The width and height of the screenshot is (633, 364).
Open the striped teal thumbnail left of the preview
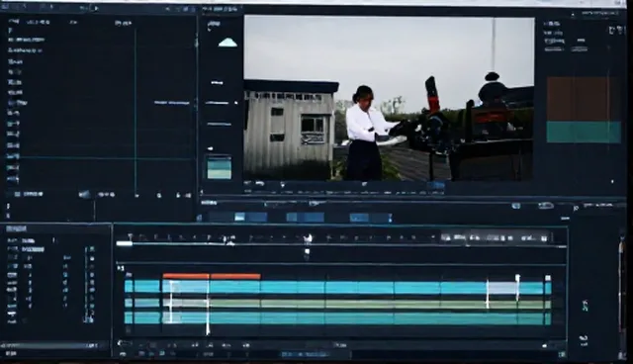click(219, 167)
